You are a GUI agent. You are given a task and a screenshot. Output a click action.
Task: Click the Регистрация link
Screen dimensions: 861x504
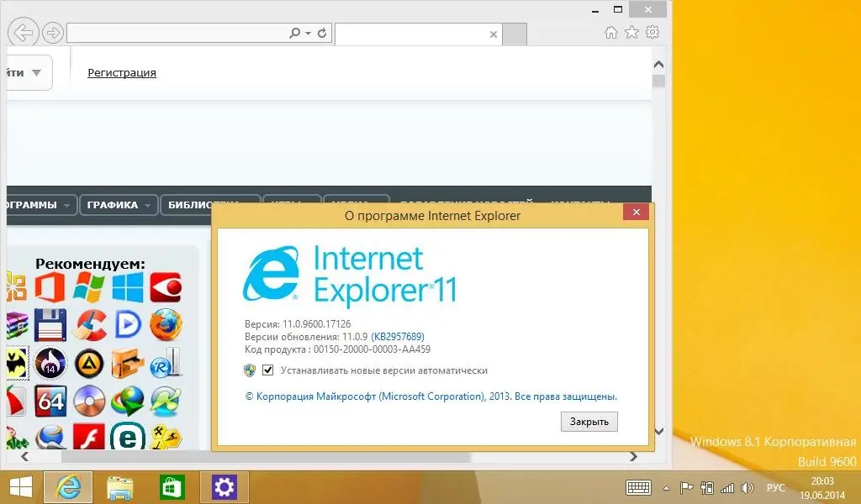(x=122, y=72)
